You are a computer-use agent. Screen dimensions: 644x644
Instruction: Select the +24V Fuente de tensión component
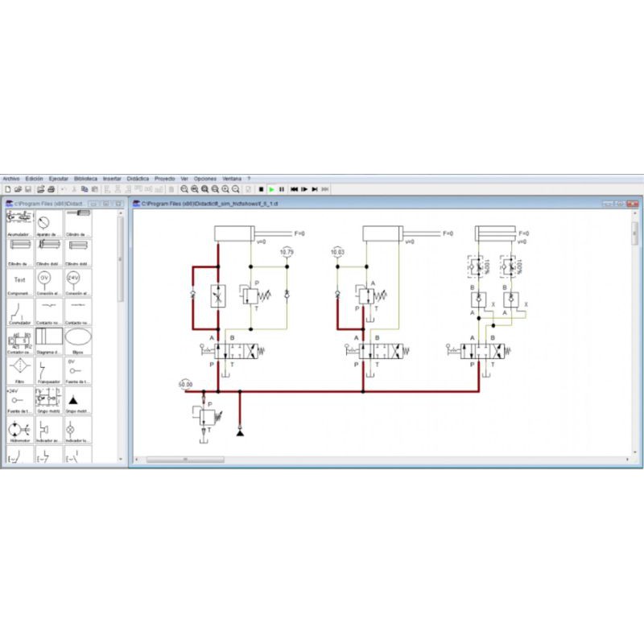pyautogui.click(x=19, y=400)
